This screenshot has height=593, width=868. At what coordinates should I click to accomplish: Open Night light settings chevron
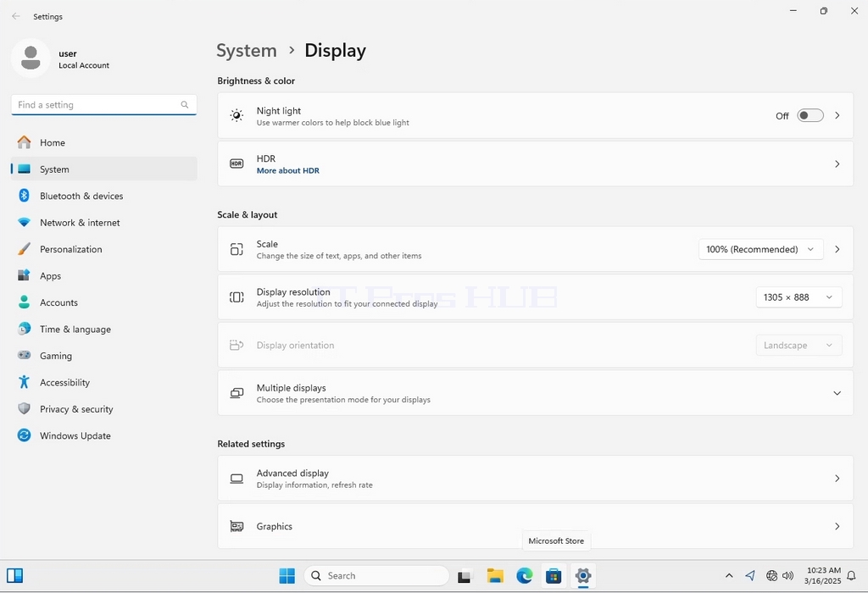(x=837, y=115)
